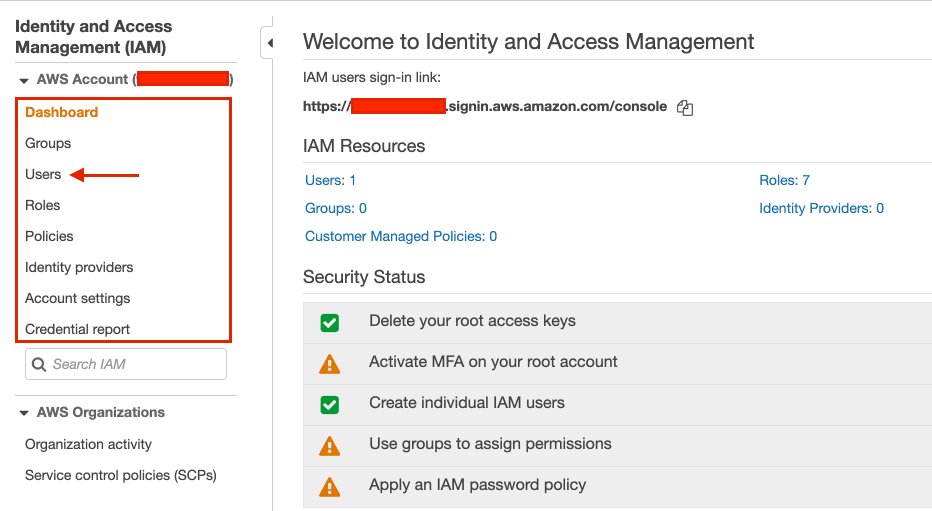
Task: Open Credential report in the sidebar
Action: 77,329
